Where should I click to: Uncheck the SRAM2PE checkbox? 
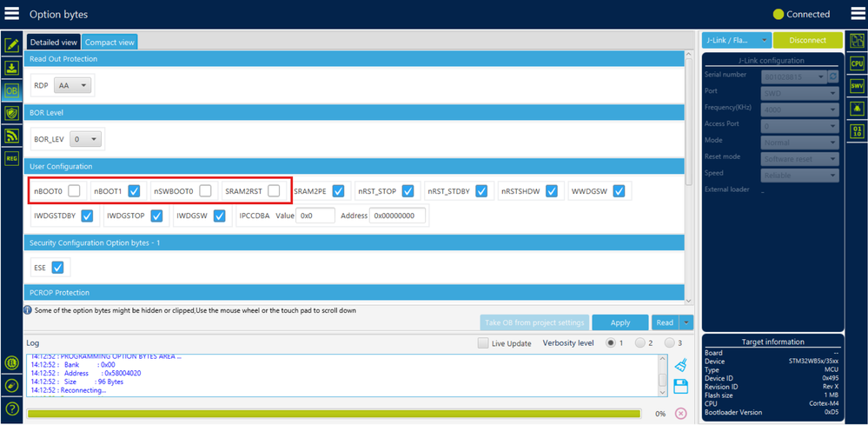338,191
